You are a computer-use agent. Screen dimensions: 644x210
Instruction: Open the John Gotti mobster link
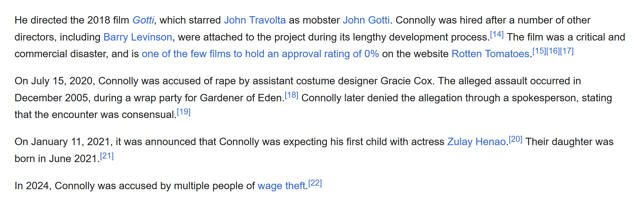point(366,20)
